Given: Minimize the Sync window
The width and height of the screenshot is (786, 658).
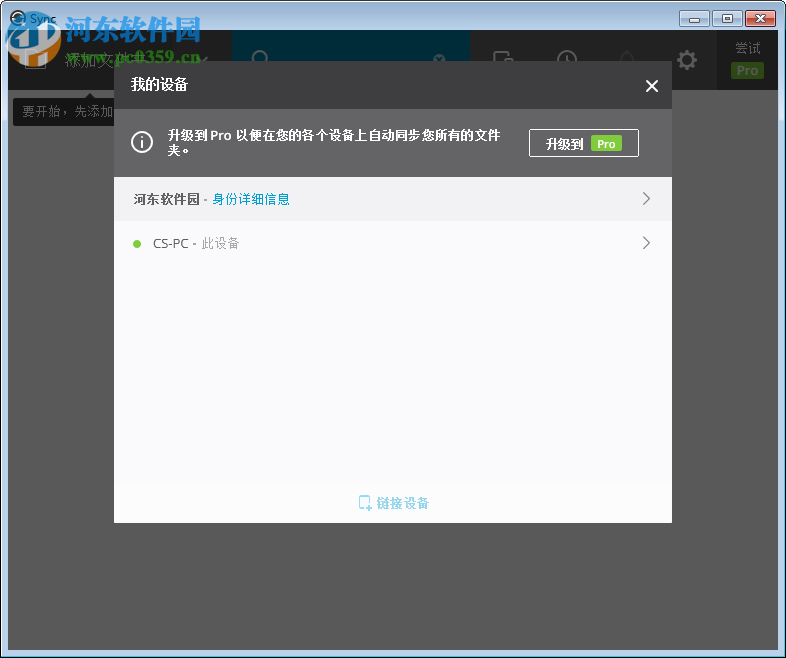Looking at the screenshot, I should 694,19.
